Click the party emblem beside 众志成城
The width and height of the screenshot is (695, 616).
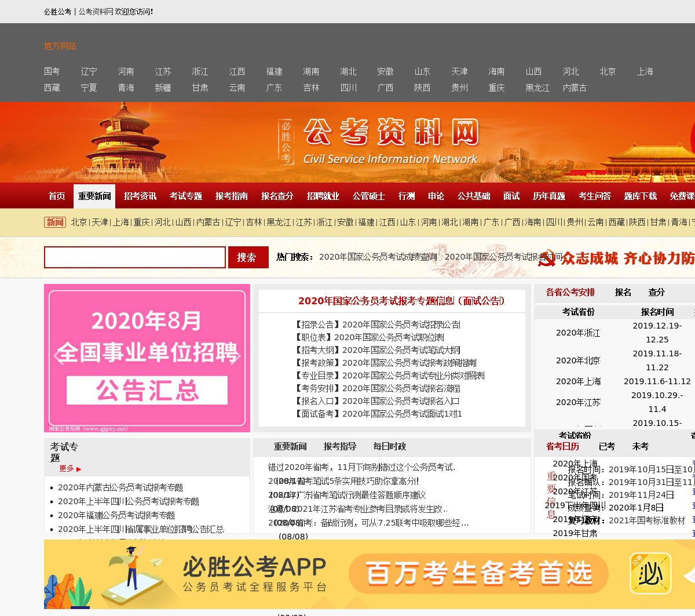coord(546,258)
